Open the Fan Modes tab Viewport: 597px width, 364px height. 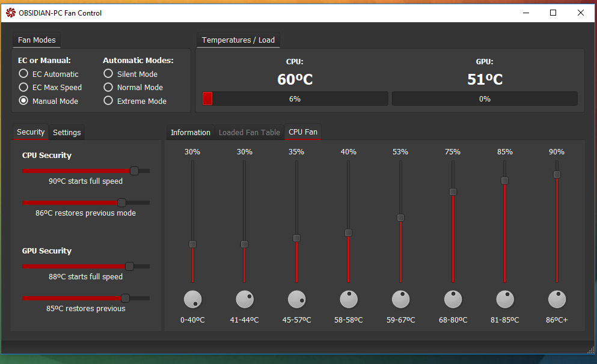coord(37,40)
